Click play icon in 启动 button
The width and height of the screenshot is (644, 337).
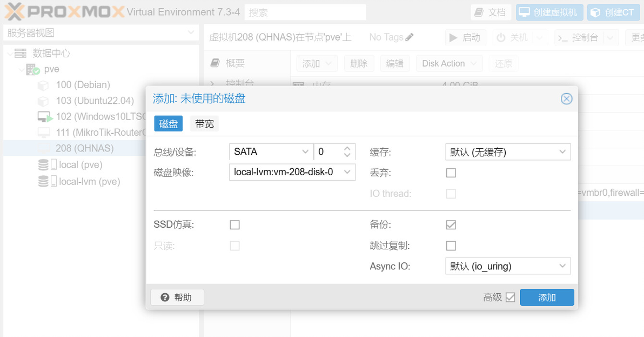pyautogui.click(x=453, y=38)
